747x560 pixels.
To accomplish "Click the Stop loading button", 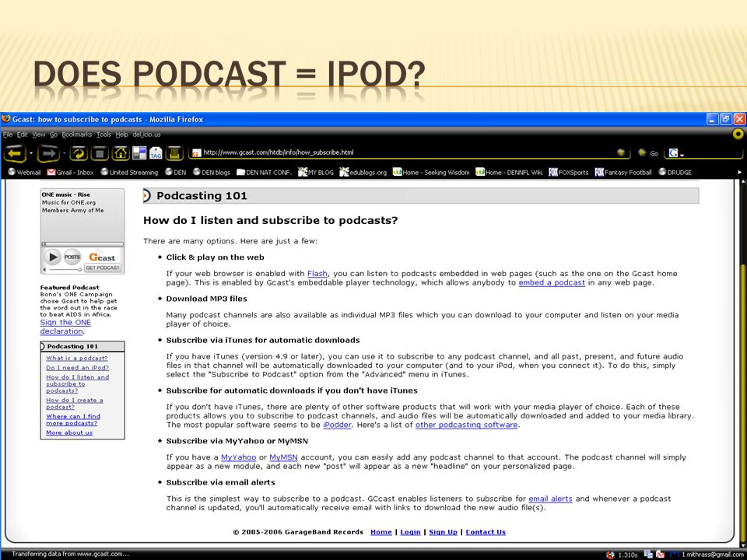I will click(100, 153).
